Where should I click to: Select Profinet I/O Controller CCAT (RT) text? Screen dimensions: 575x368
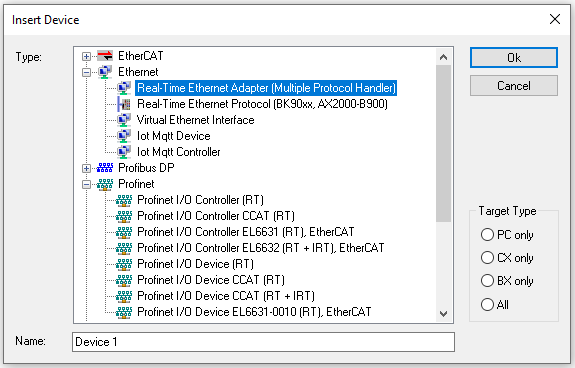pyautogui.click(x=216, y=216)
